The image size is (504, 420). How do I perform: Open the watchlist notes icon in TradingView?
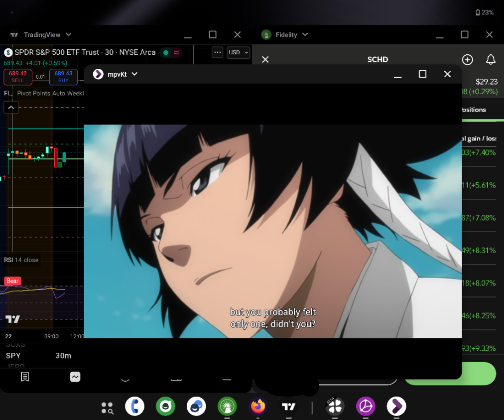coord(25,377)
